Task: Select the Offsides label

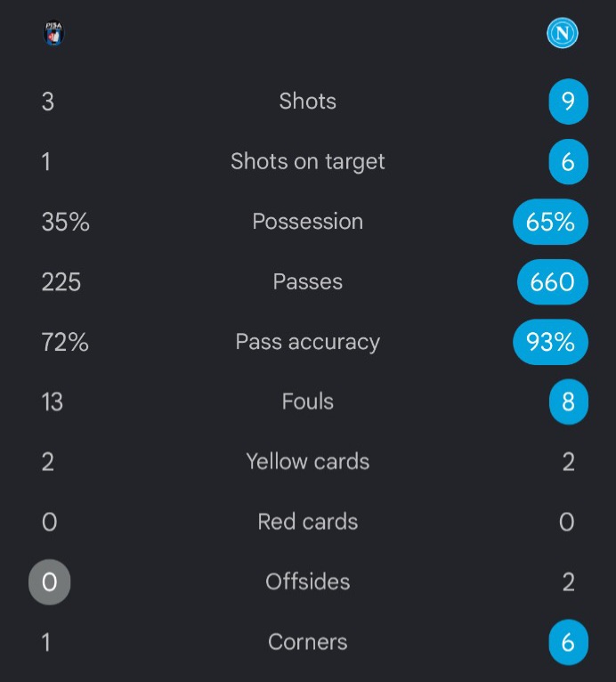Action: pos(308,582)
